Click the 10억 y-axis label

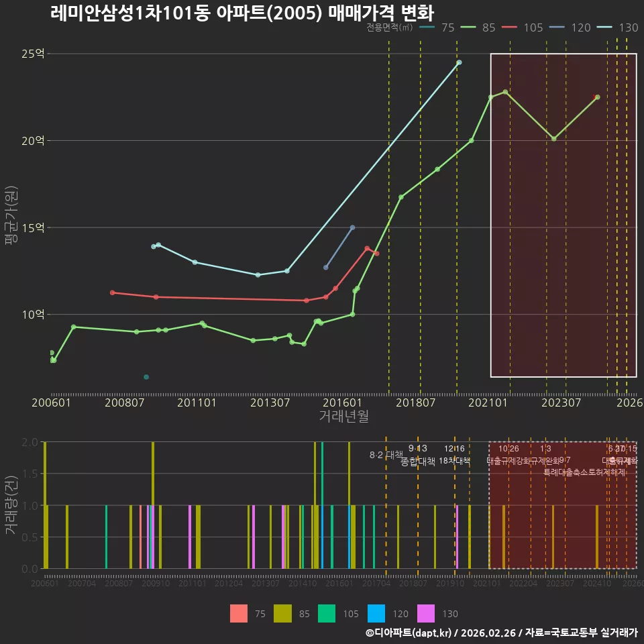33,315
